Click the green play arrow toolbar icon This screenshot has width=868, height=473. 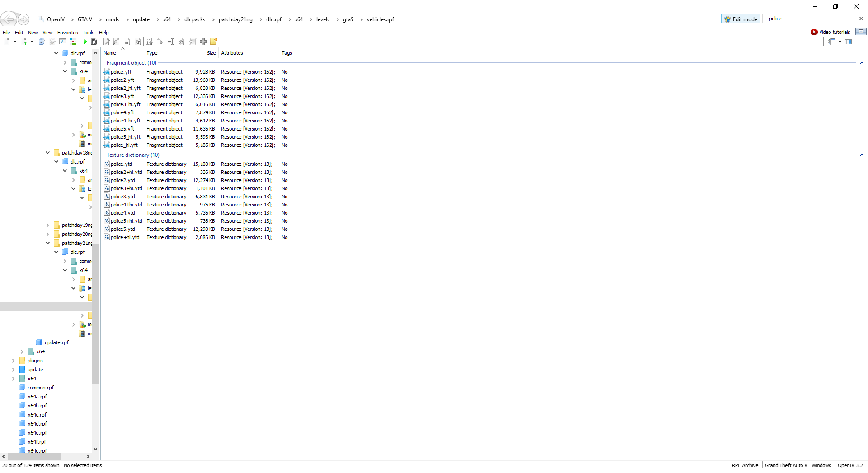tap(84, 42)
